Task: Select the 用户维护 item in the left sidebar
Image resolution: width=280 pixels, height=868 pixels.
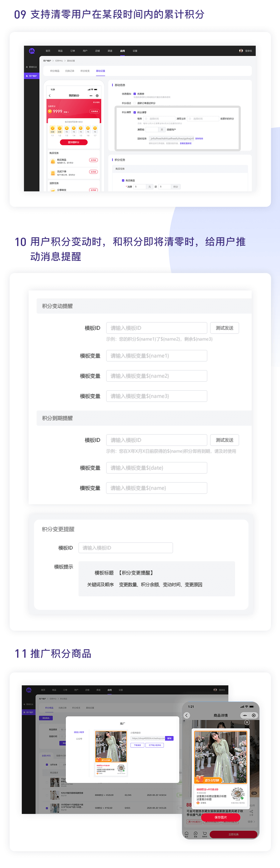Action: 32,76
